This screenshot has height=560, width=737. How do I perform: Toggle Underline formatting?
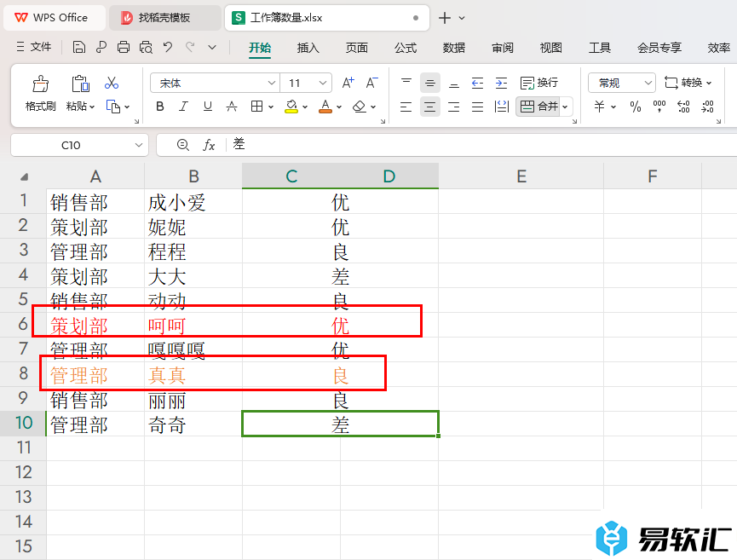click(208, 107)
